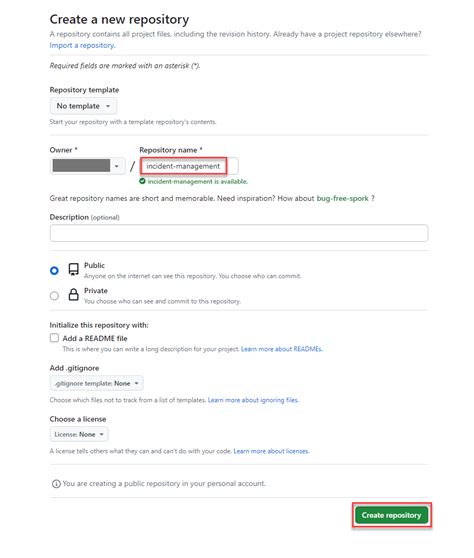
Task: Open the Import a repository link
Action: (x=83, y=46)
